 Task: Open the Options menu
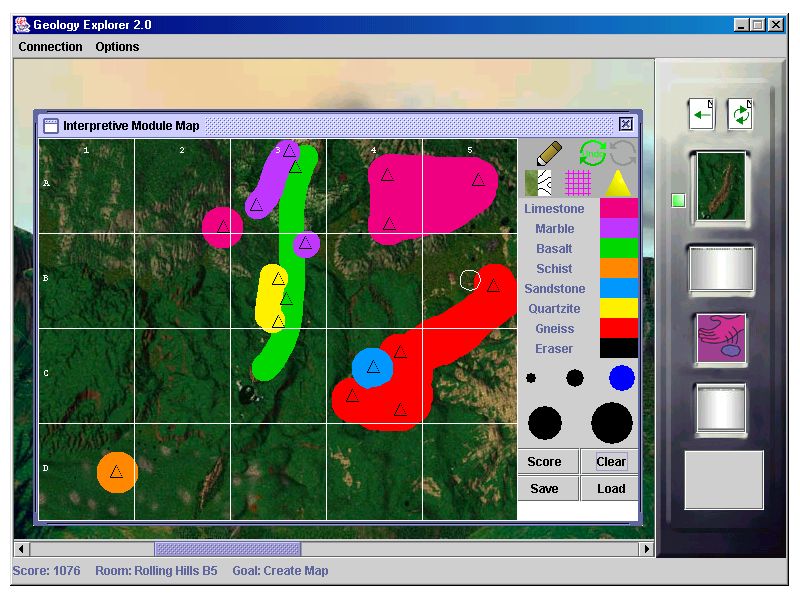click(x=117, y=47)
